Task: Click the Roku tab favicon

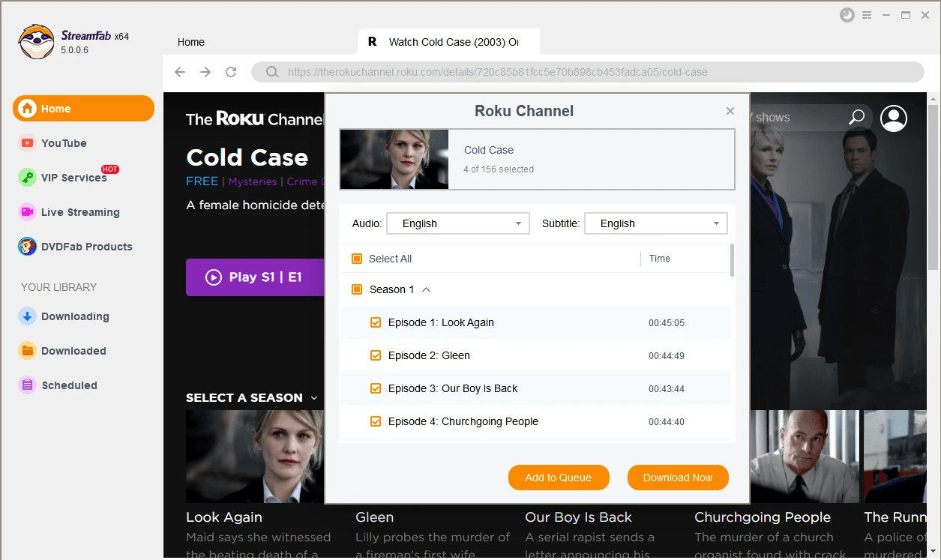Action: coord(373,42)
